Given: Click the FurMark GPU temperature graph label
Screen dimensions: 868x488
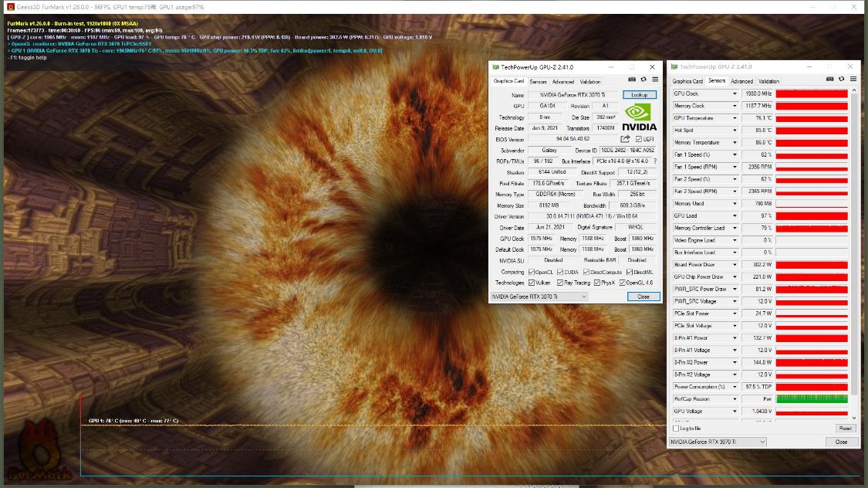Looking at the screenshot, I should [x=133, y=420].
